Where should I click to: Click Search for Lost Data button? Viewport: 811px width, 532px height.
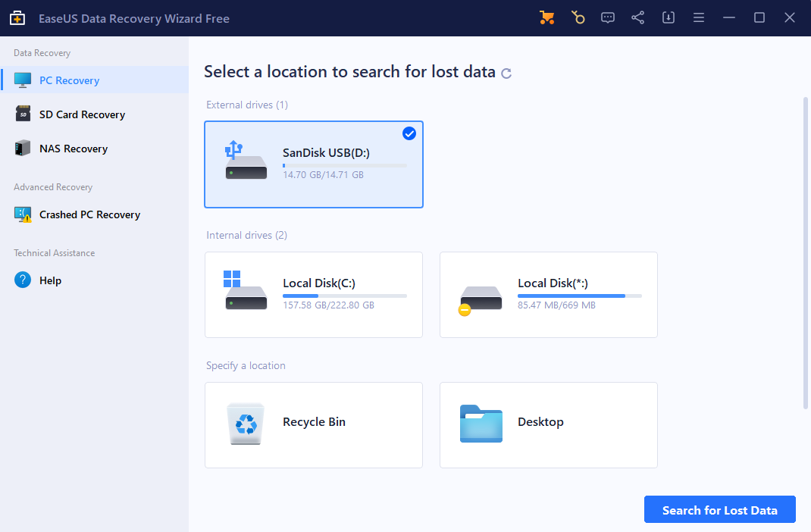click(x=719, y=510)
